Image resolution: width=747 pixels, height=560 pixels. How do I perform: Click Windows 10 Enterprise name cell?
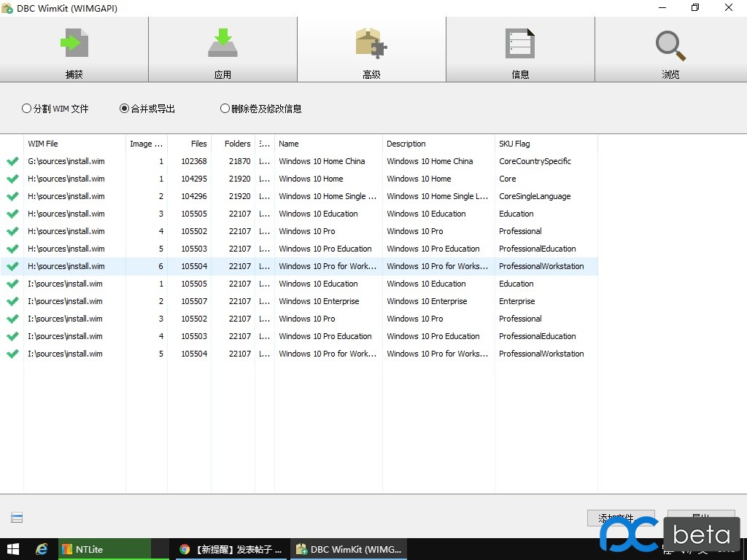pos(319,301)
